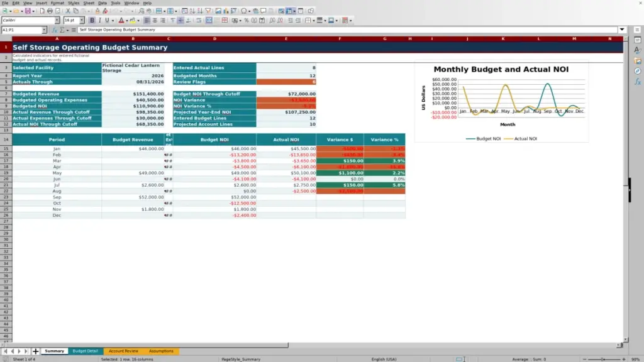Adjust the zoom slider in the status bar

tap(604, 359)
